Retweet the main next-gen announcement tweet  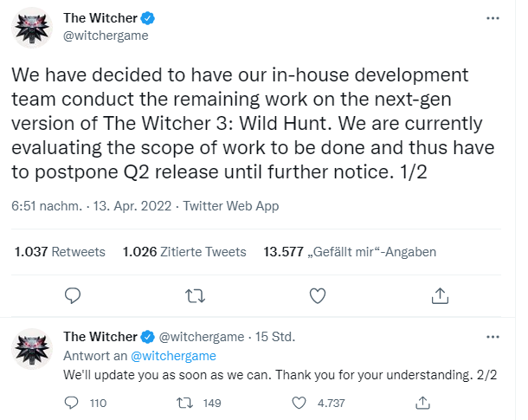(x=196, y=296)
